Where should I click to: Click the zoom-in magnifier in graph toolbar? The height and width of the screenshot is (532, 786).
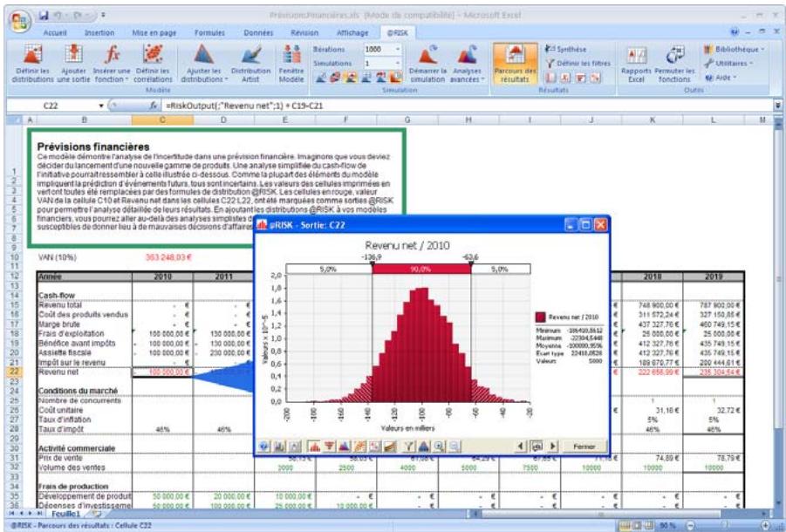point(439,445)
